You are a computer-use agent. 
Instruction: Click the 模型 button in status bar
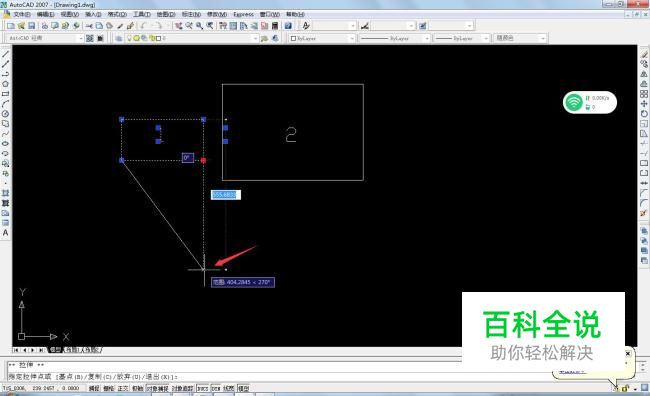pyautogui.click(x=243, y=389)
